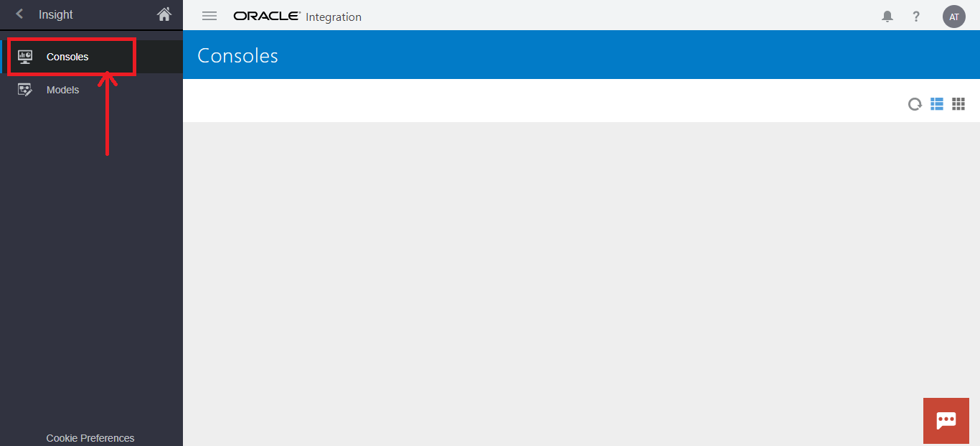Go to home via house icon

pyautogui.click(x=164, y=14)
